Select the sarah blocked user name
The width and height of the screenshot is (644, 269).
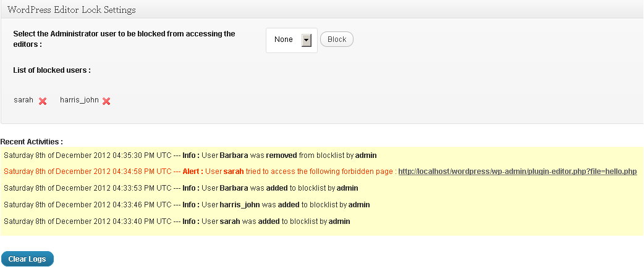(23, 100)
